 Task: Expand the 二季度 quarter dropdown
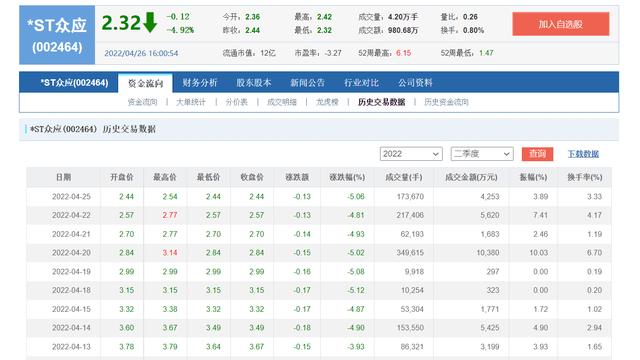(x=482, y=154)
